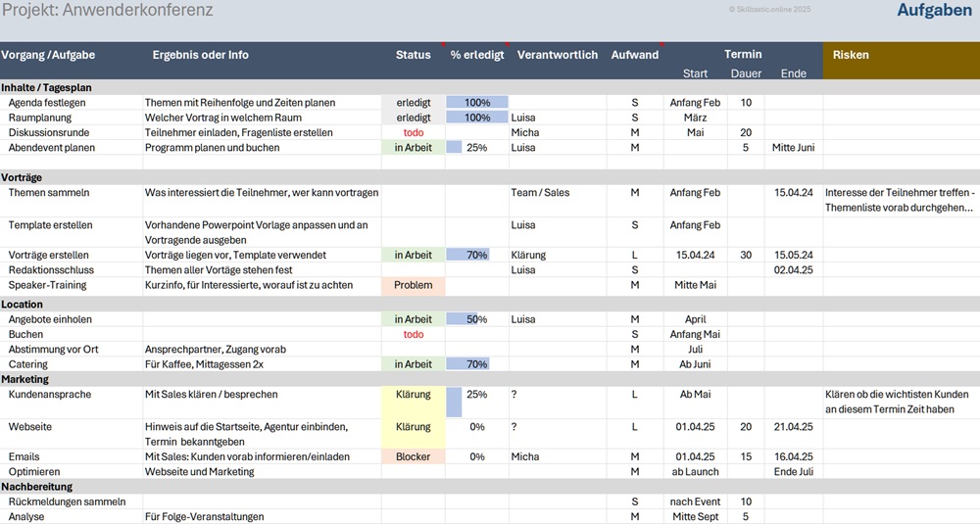
Task: Click the 'Analyse' task cell
Action: (72, 516)
